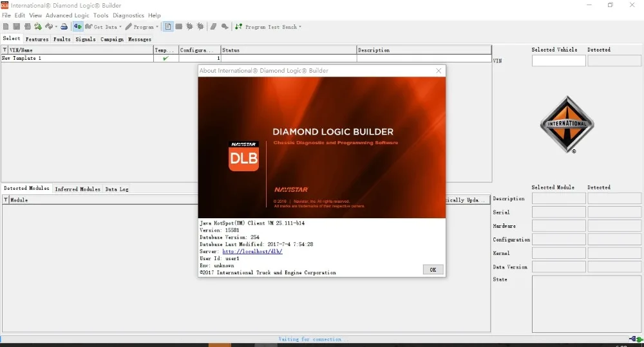Switch to the Features tab
Viewport: 644px width, 347px height.
point(37,39)
